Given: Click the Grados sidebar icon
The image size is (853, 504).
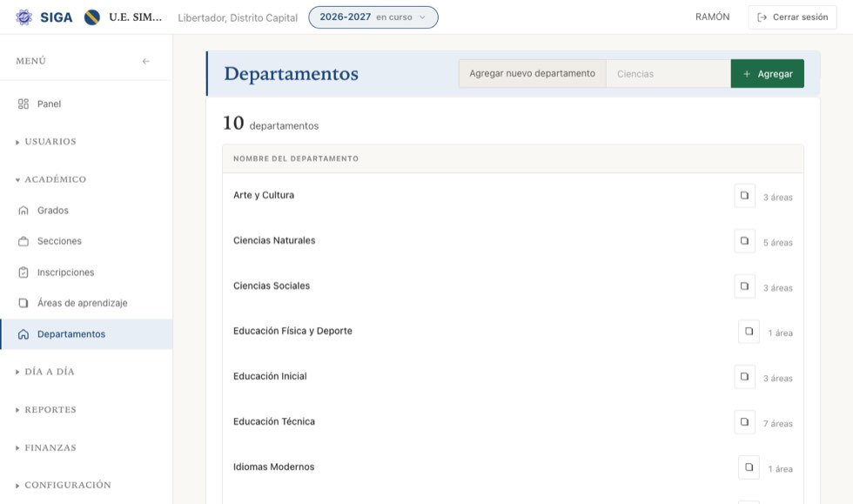Looking at the screenshot, I should pos(24,210).
